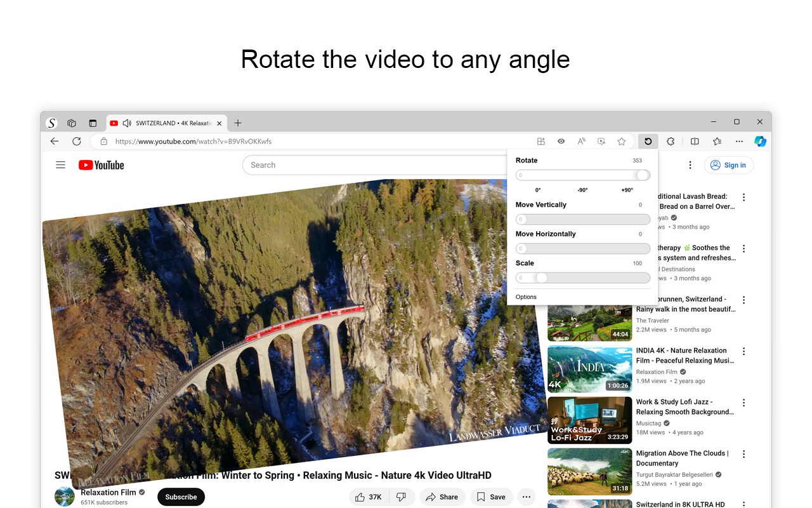Open the Copilot sidebar icon
Viewport: 812px width, 508px height.
pyautogui.click(x=760, y=142)
